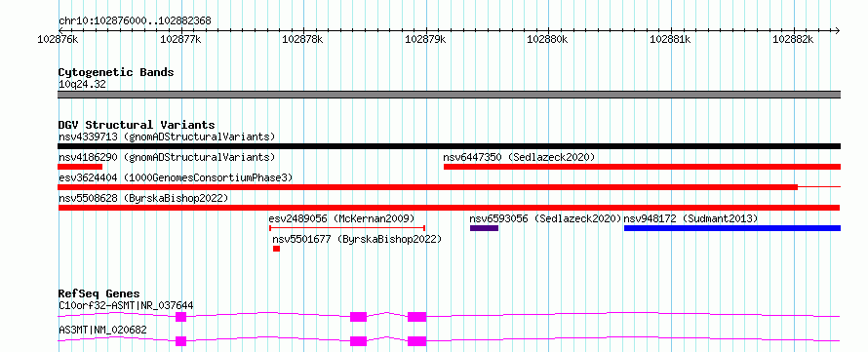Click the first exon of C10orf32-ASMT

point(181,317)
